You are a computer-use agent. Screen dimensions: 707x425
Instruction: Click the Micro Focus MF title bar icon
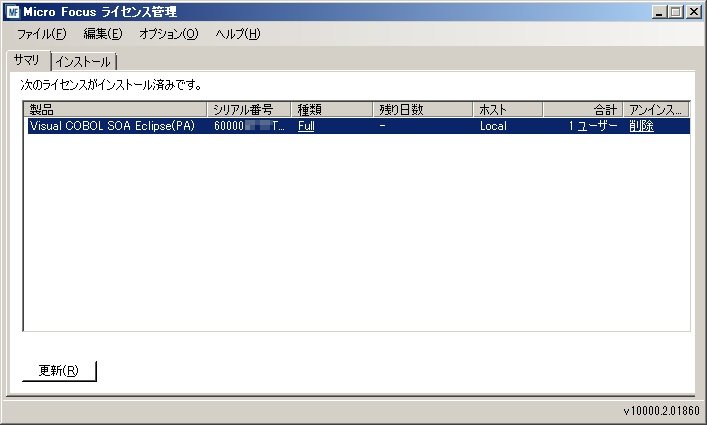(x=13, y=12)
